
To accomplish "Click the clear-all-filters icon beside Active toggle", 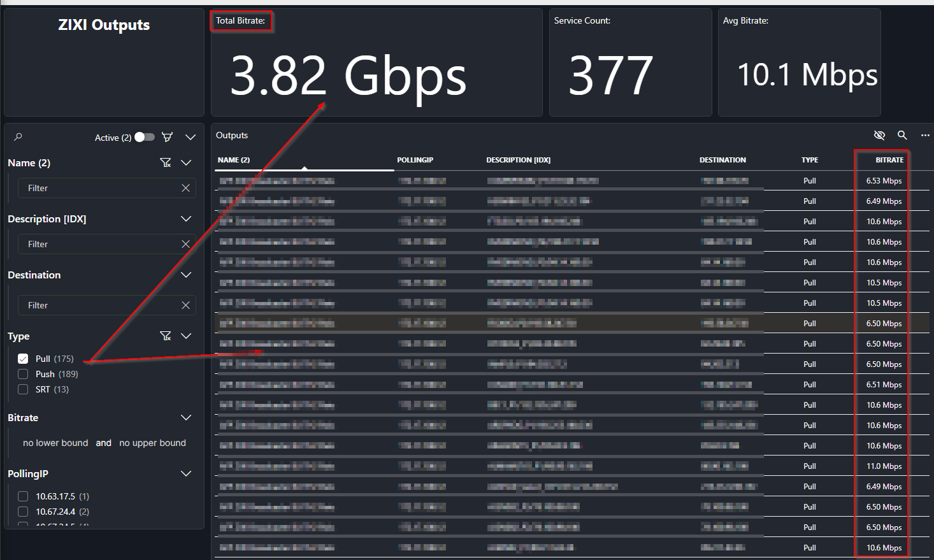I will coord(167,137).
